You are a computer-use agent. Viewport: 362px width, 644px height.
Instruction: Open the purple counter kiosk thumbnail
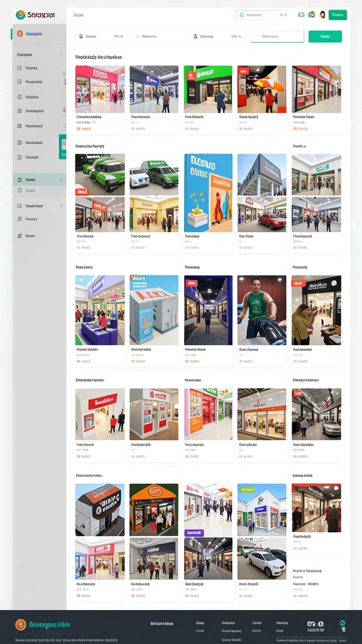100,310
